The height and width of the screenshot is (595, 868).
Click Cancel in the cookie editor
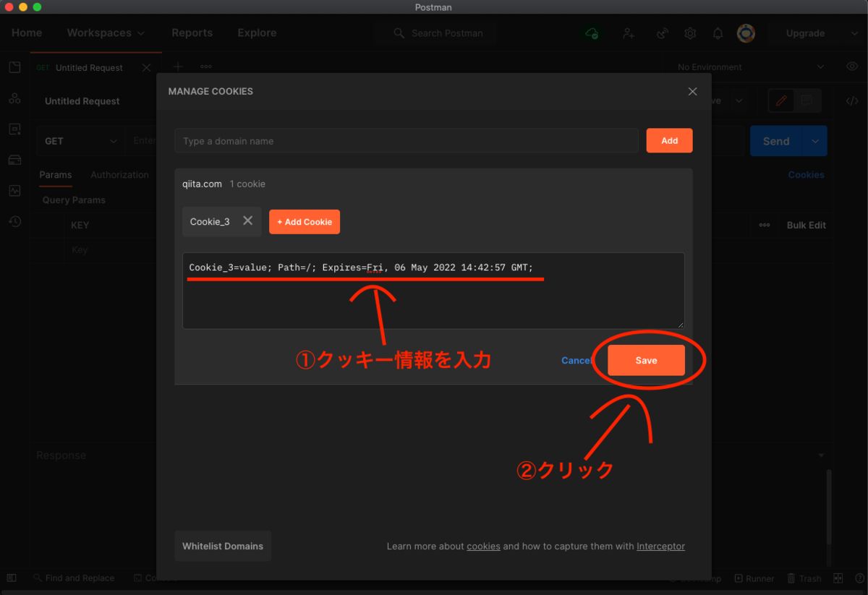(576, 360)
